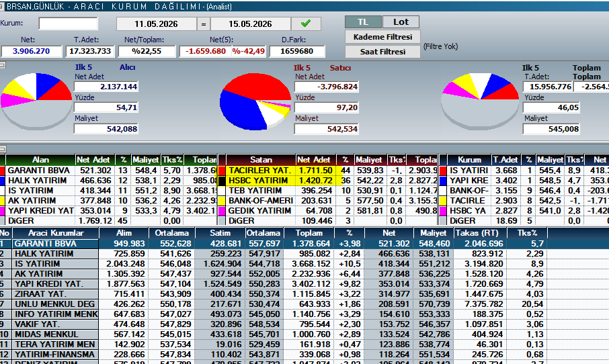Viewport: 609px width, 364px height.
Task: Click TEB YATIRIM in sellers table
Action: tap(255, 191)
